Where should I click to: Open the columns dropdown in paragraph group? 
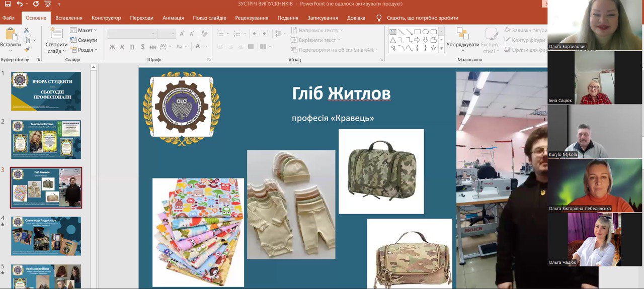coord(265,47)
